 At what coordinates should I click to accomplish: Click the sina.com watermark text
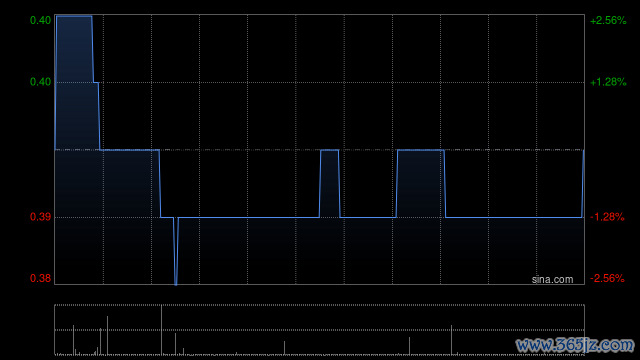[x=552, y=280]
